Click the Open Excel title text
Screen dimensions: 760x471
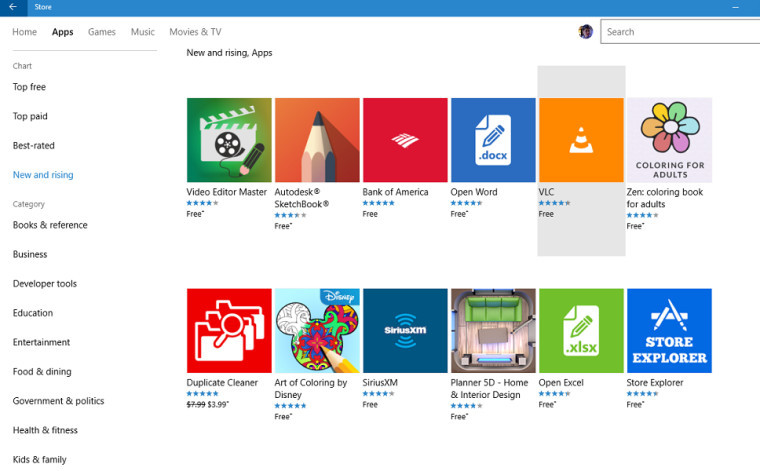coord(561,383)
